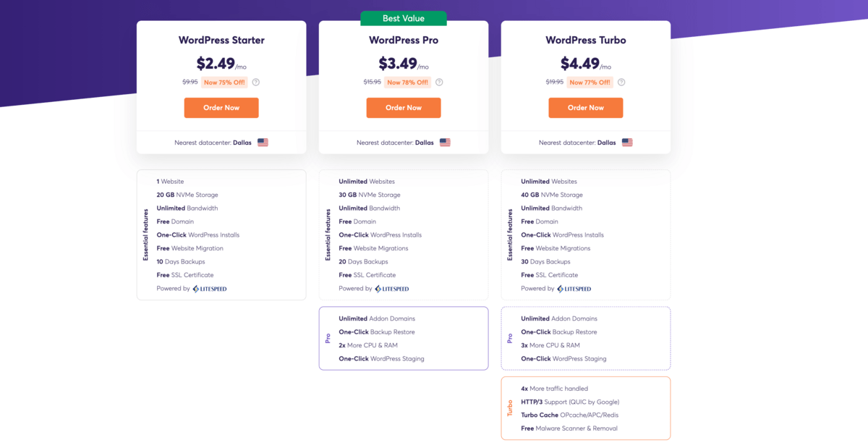Click Order Now for WordPress Starter

pyautogui.click(x=221, y=107)
